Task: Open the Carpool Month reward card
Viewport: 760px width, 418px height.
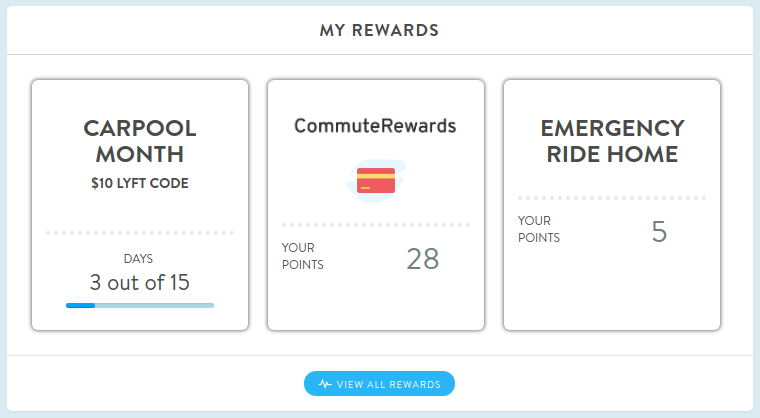Action: tap(140, 205)
